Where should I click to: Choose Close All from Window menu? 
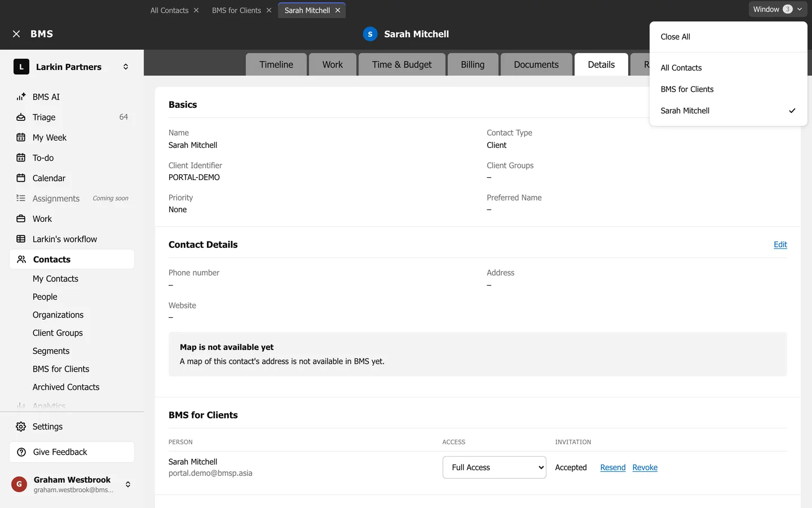coord(729,37)
